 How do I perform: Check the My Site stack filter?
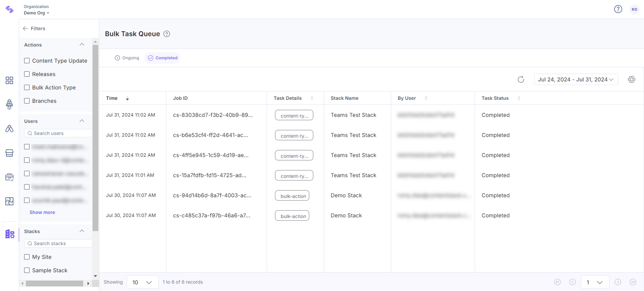(27, 257)
